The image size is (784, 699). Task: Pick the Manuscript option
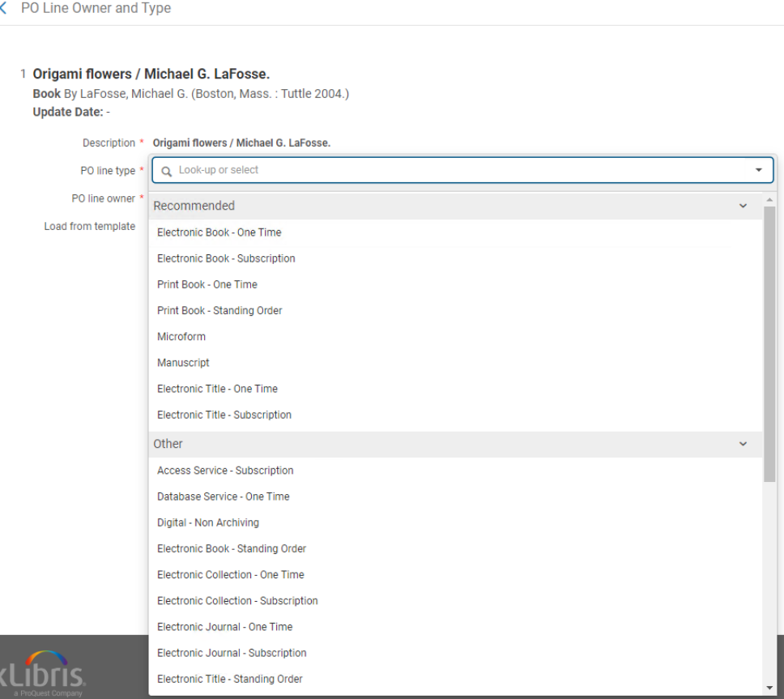(x=455, y=363)
